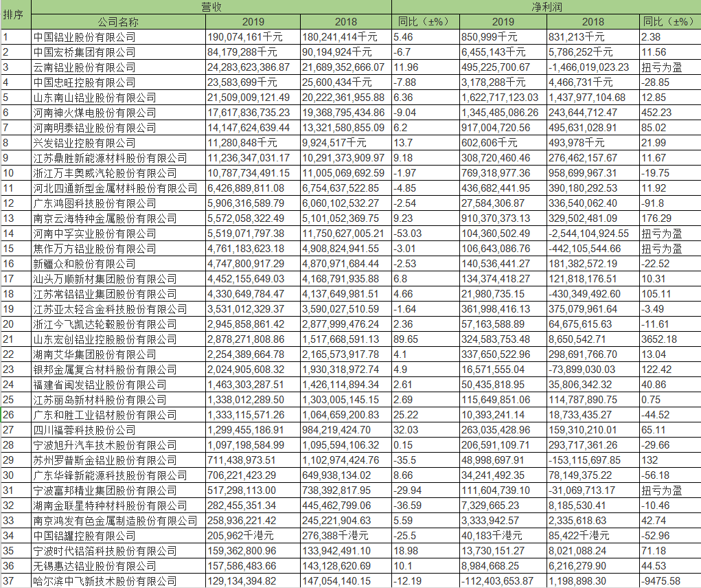Click 中国铝业股份有限公司 company cell

pos(119,37)
